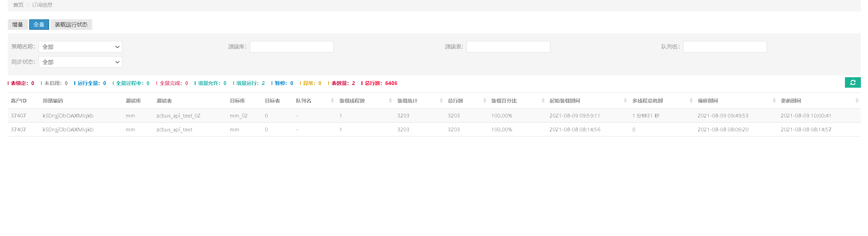Sort by 装载统计 column arrows
Screen dimensions: 868x236
(441, 101)
